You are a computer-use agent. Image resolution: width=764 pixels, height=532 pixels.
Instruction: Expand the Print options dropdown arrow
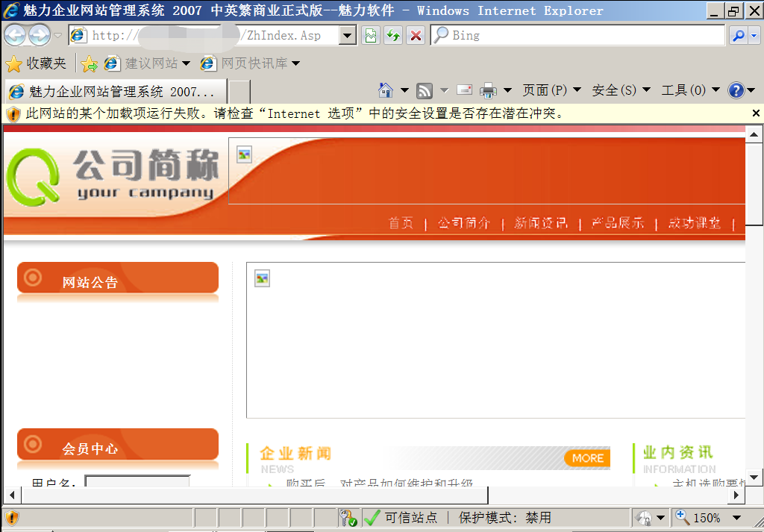(507, 90)
